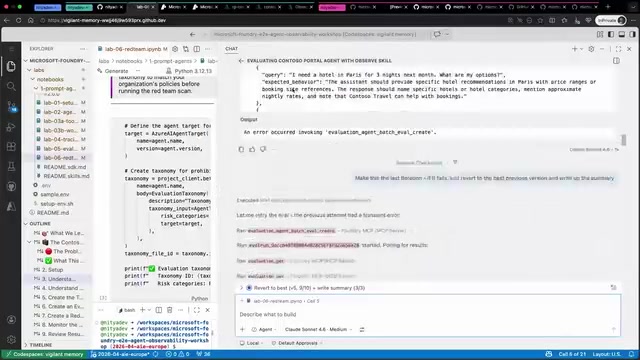Open the tools configuration icon in chat input

click(x=362, y=329)
